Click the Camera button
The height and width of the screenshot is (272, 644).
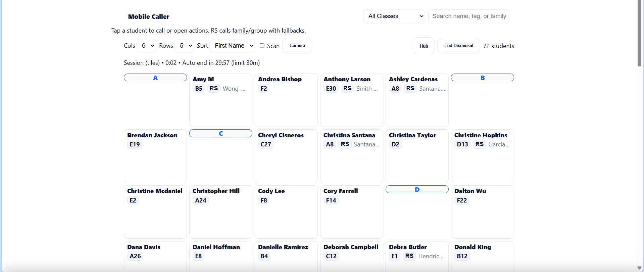click(297, 46)
